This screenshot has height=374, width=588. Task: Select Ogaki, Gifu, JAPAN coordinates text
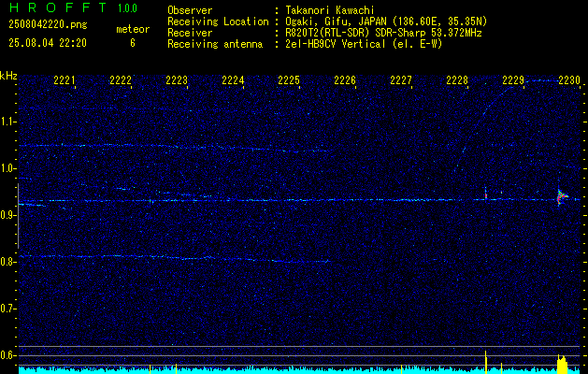pyautogui.click(x=386, y=22)
